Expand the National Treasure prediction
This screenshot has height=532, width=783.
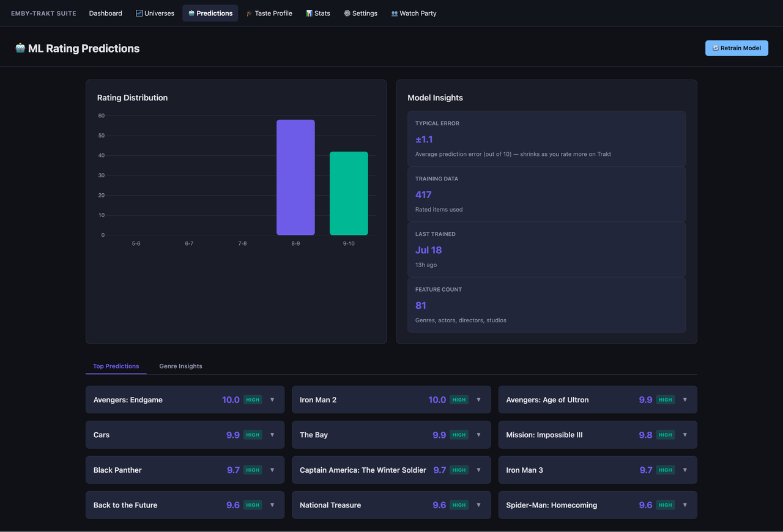478,505
